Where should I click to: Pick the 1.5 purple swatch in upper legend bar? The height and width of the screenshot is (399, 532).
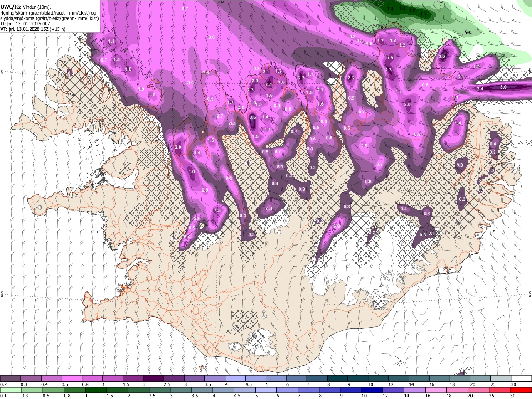tap(133, 378)
